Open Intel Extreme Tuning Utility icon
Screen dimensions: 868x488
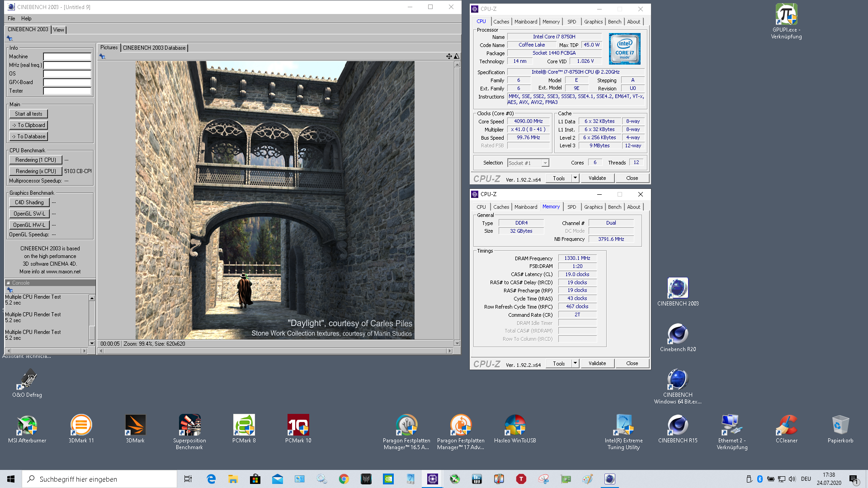pyautogui.click(x=623, y=432)
